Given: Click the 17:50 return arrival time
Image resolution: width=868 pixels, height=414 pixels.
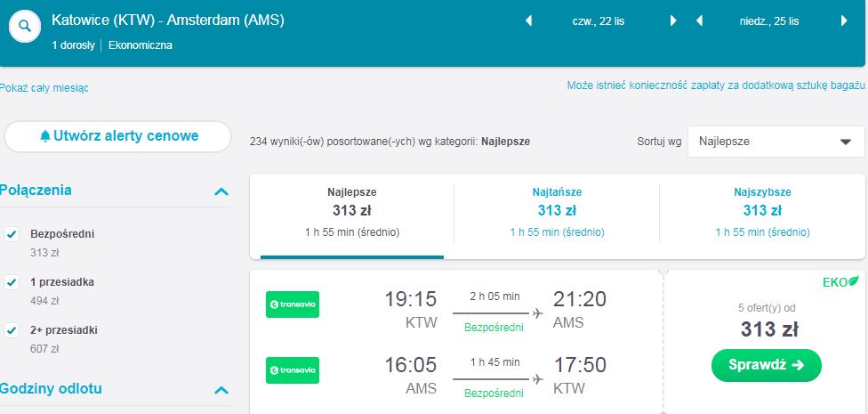Looking at the screenshot, I should pyautogui.click(x=580, y=365).
